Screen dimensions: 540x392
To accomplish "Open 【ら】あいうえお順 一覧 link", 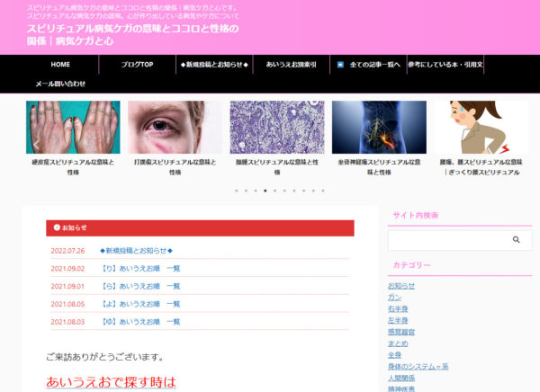I will pos(139,286).
